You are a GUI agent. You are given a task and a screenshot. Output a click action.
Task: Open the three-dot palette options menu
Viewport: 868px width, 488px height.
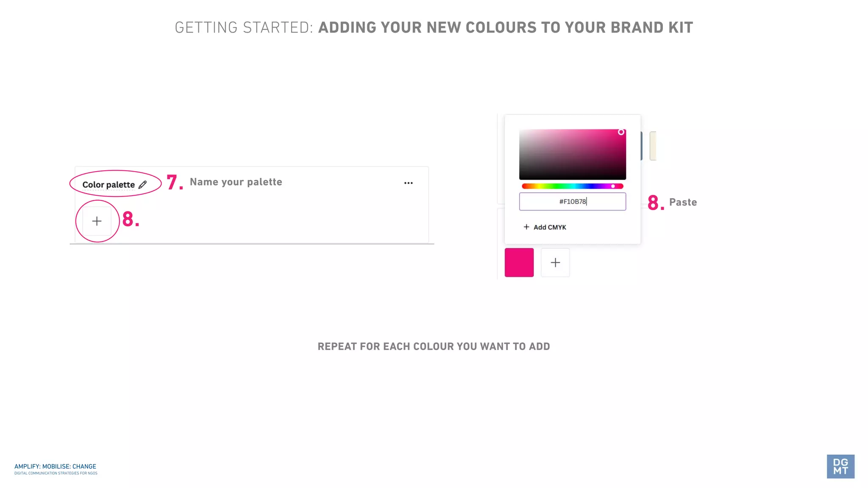coord(409,183)
